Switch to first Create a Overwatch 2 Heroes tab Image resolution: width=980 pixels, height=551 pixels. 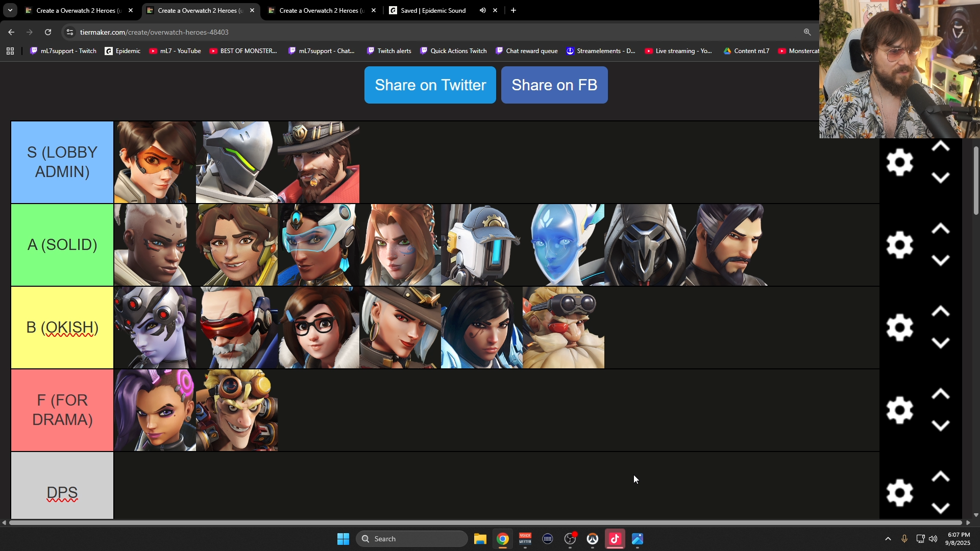pos(79,10)
